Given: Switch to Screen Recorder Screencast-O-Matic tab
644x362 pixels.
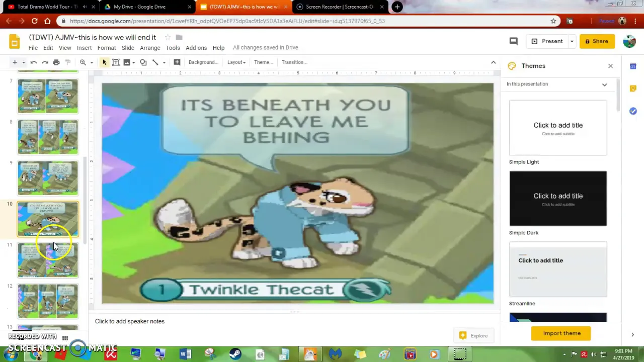Looking at the screenshot, I should coord(340,7).
